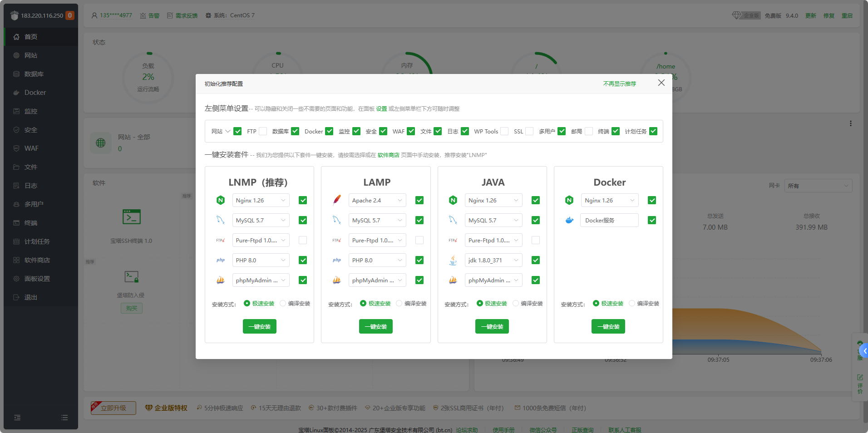Open PHP 8.0 version dropdown in LNMP card
The image size is (868, 433).
tap(261, 260)
